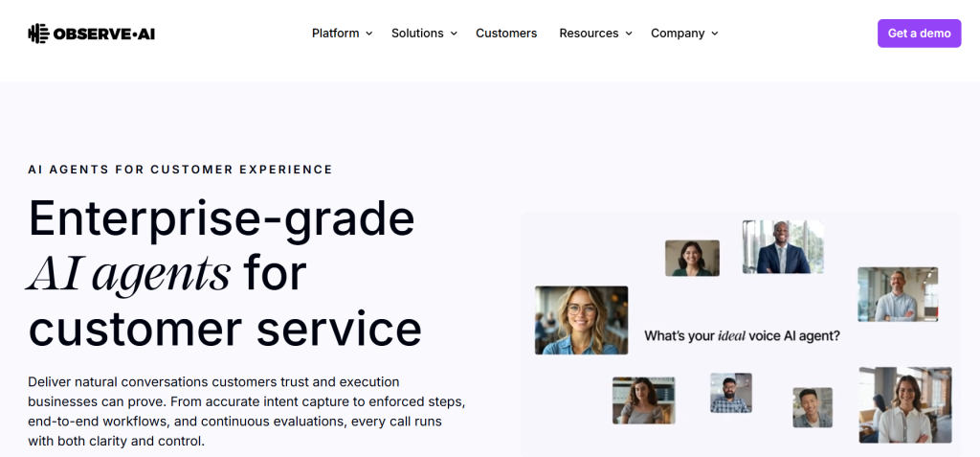The image size is (980, 457).
Task: Open the Company menu
Action: tap(678, 34)
